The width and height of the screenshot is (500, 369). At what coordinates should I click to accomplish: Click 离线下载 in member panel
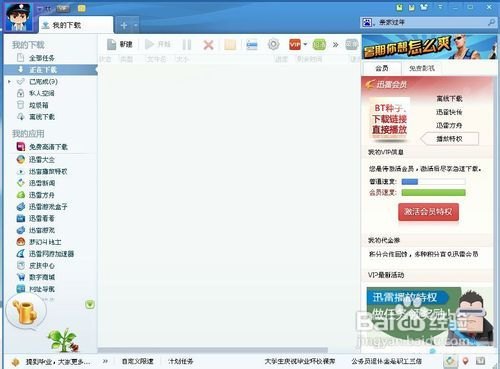coord(449,99)
